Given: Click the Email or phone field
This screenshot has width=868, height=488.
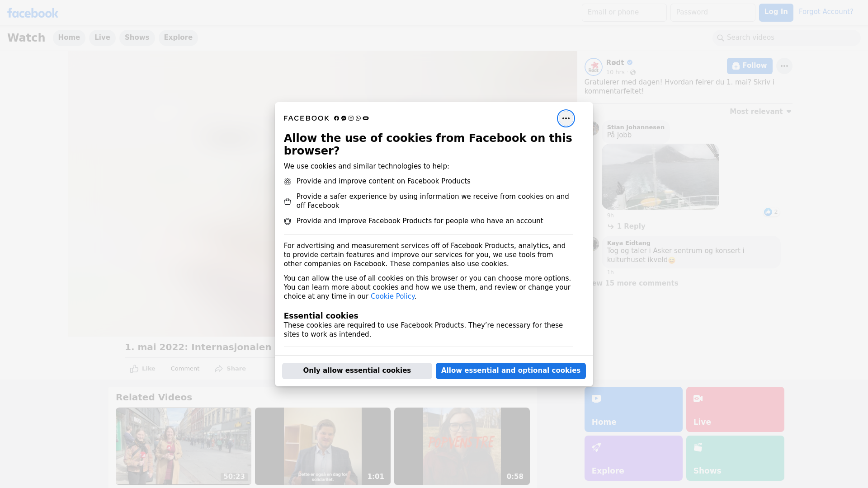Looking at the screenshot, I should (x=624, y=12).
